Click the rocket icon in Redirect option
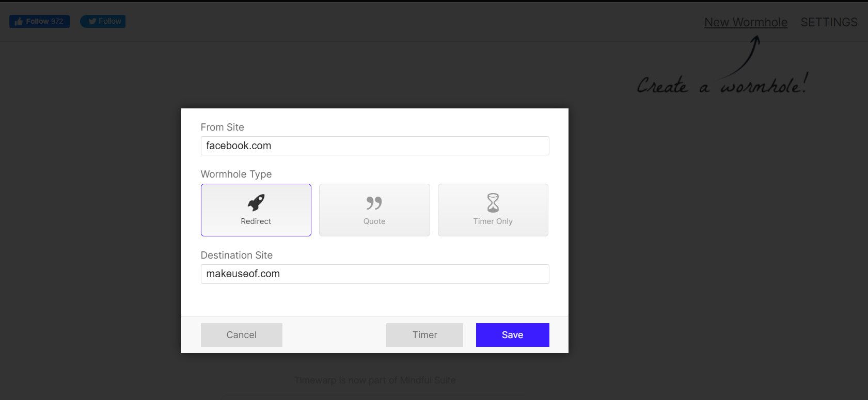 pyautogui.click(x=256, y=203)
